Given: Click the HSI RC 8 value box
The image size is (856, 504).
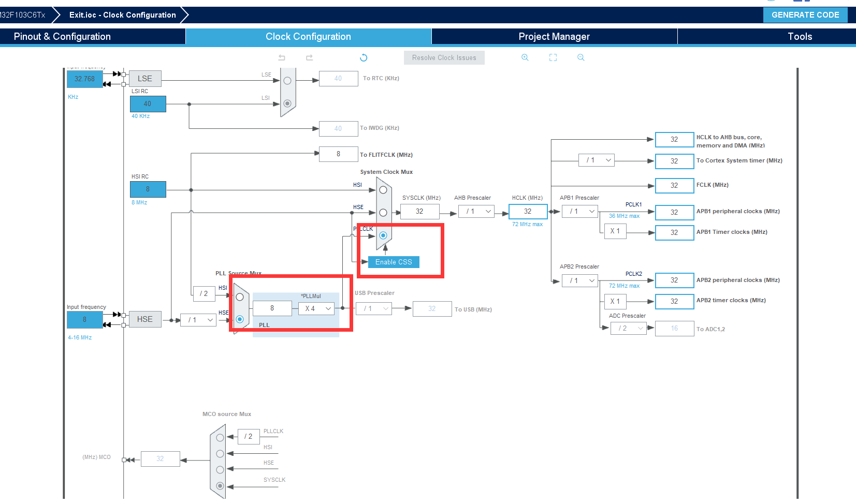Looking at the screenshot, I should point(148,189).
